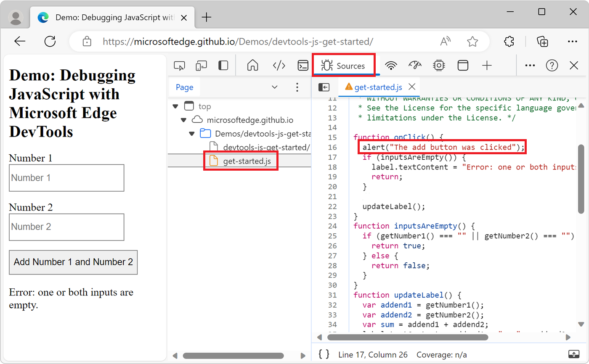The height and width of the screenshot is (364, 589).
Task: Open the Network tool
Action: [x=391, y=65]
